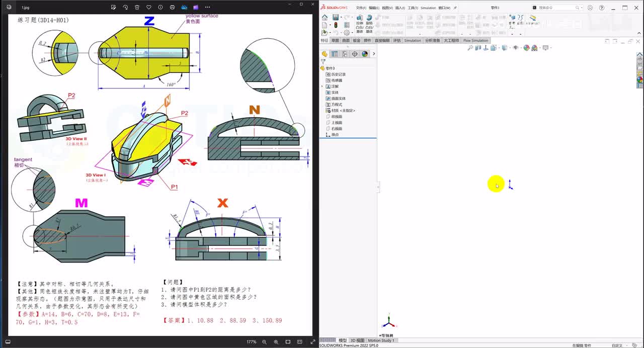
Task: Select the DimXpertManager crosshair tab icon
Action: 355,54
